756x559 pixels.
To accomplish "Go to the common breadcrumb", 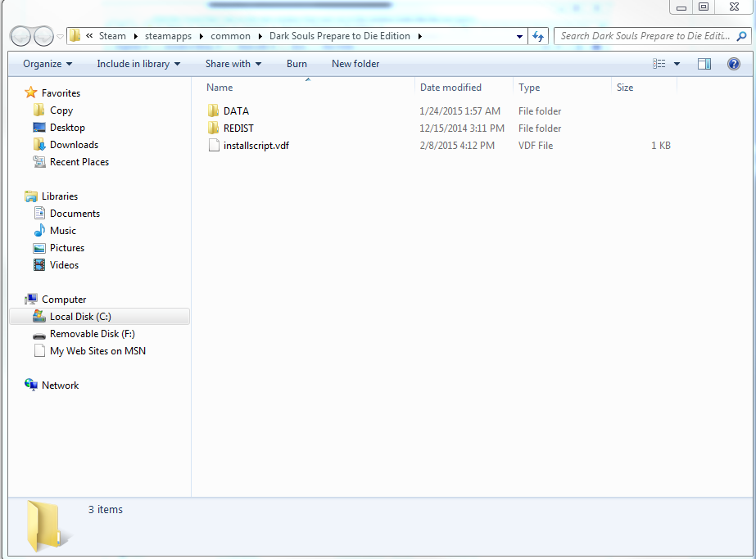I will click(230, 36).
